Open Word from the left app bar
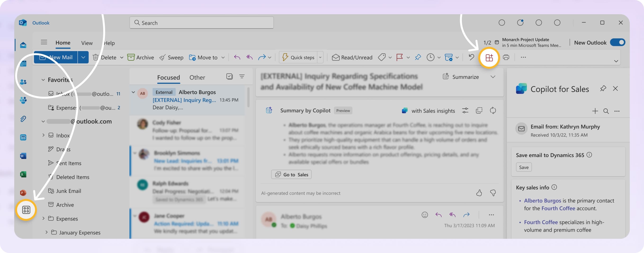644x253 pixels. 23,156
